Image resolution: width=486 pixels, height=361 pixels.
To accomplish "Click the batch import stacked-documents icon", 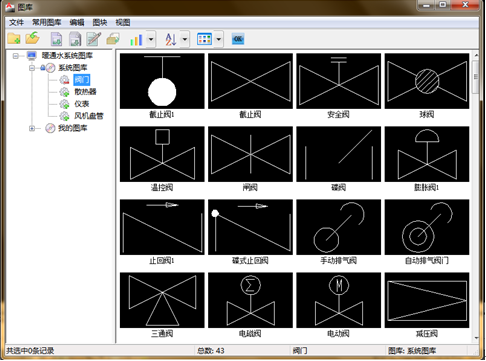I will (x=75, y=39).
